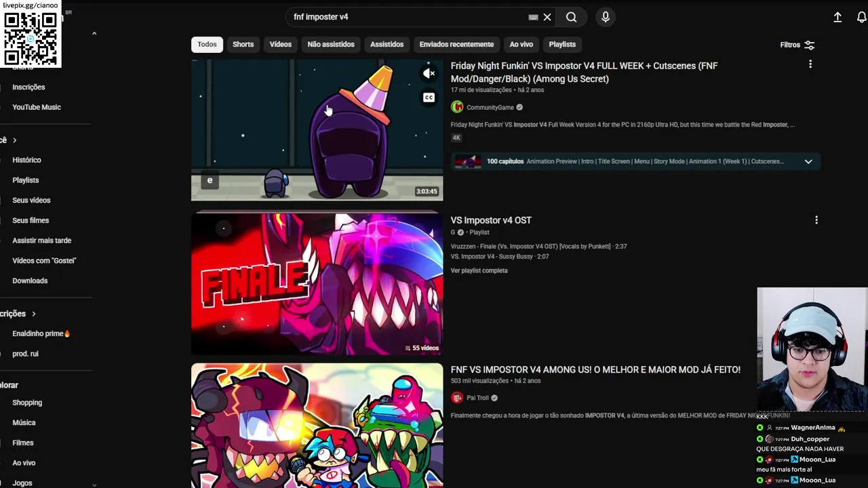868x488 pixels.
Task: Open the CommunityGame channel avatar
Action: [x=457, y=107]
